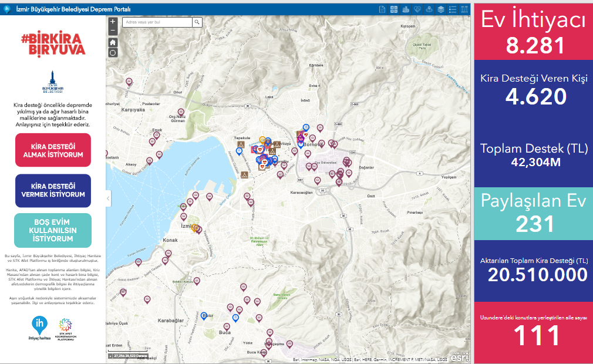593x364 pixels.
Task: Focus the 'Adres veya yer bul' search field
Action: 157,22
